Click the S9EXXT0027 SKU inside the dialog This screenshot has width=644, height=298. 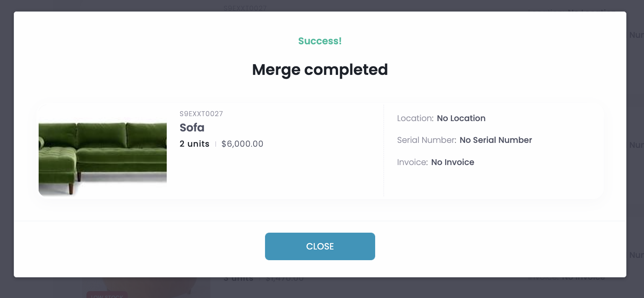click(201, 114)
